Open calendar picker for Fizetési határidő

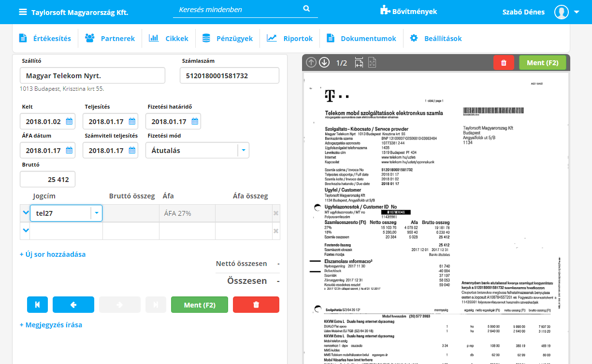pos(195,122)
